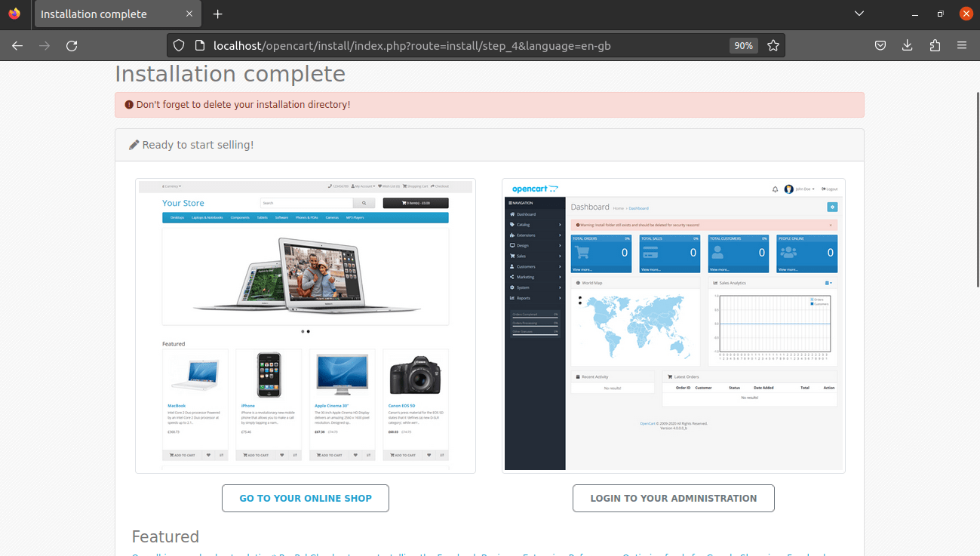
Task: Open the Firefox downloads panel
Action: click(908, 46)
